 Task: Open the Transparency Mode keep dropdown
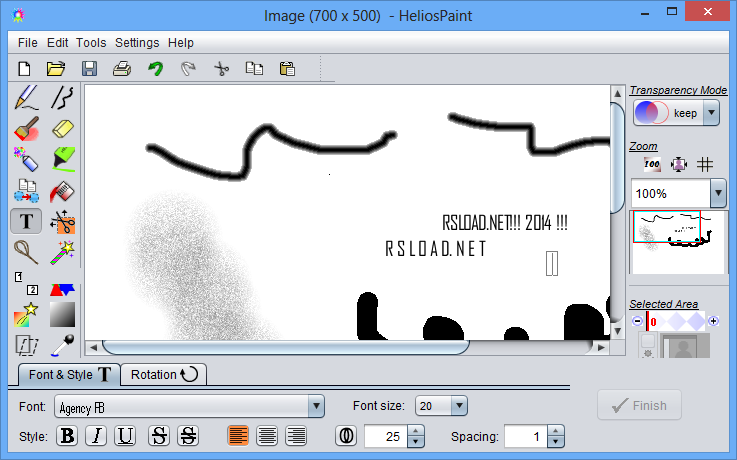coord(711,113)
